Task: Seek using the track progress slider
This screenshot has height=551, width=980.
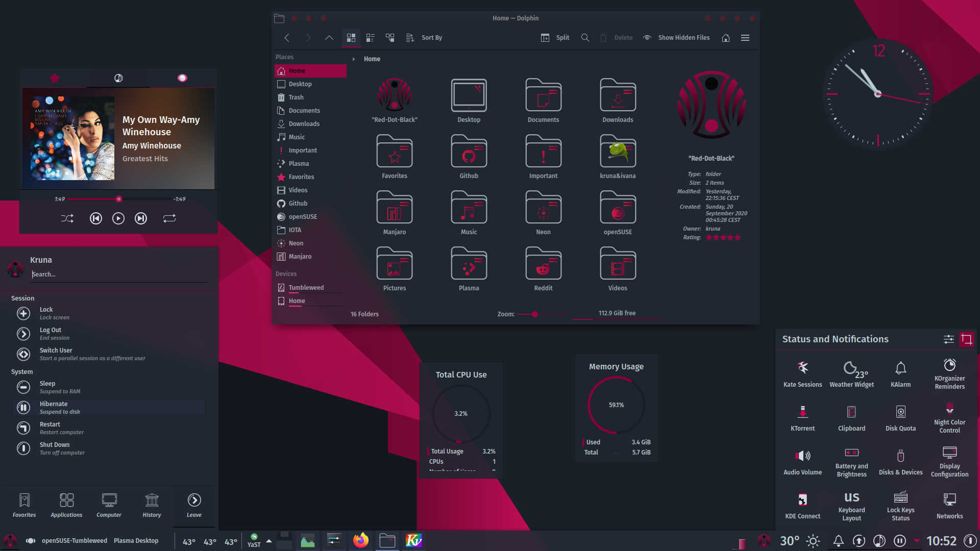Action: 118,199
